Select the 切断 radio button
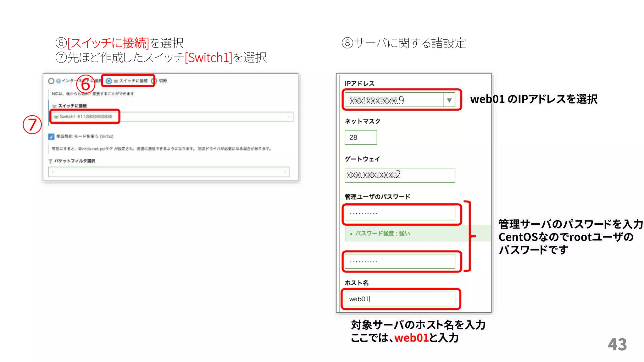Image resolution: width=644 pixels, height=362 pixels. click(154, 81)
